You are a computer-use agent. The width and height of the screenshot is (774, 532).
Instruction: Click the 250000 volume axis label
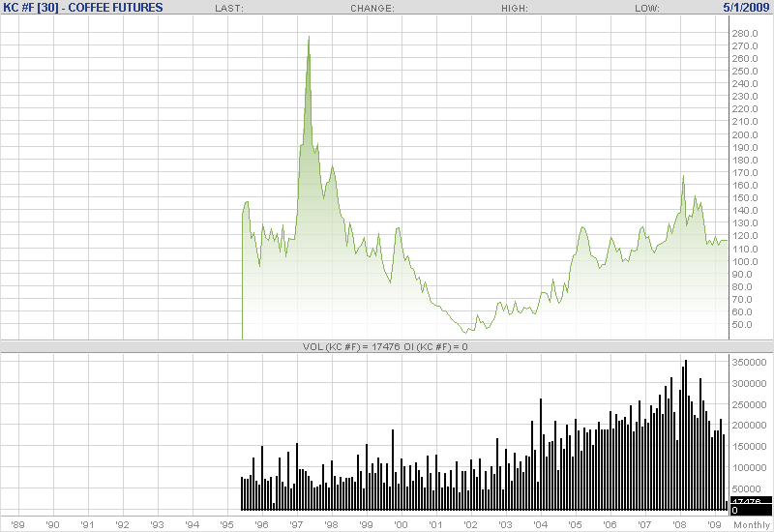[749, 405]
